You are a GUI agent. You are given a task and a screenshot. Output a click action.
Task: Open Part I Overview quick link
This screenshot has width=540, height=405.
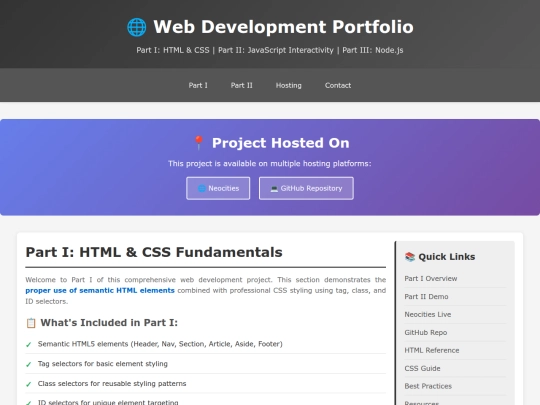pos(431,279)
